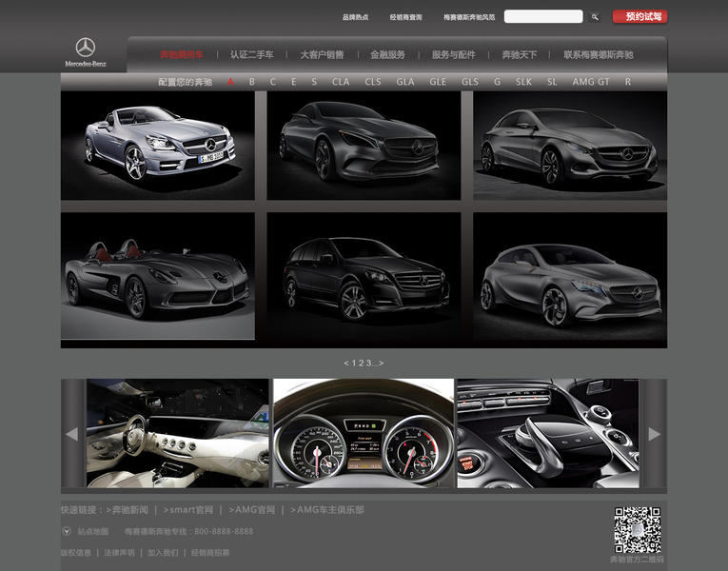Focus the top search input field
Screen dimensions: 728x571
[543, 17]
